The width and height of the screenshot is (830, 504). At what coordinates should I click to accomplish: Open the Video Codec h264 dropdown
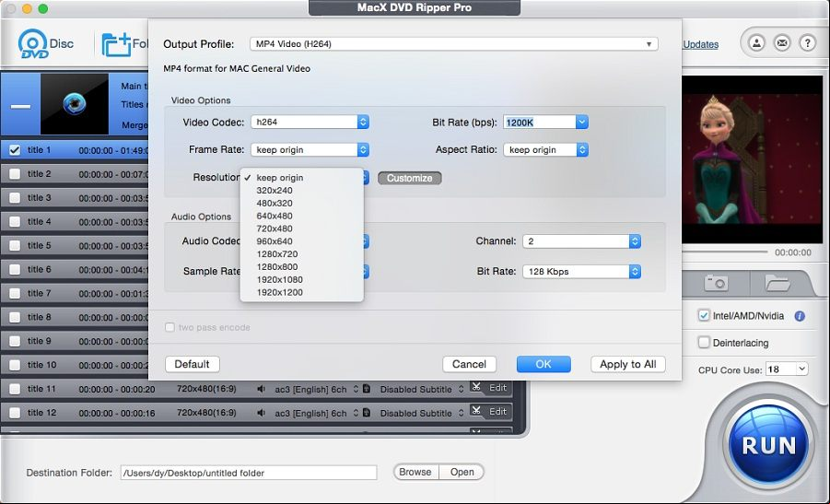click(310, 123)
